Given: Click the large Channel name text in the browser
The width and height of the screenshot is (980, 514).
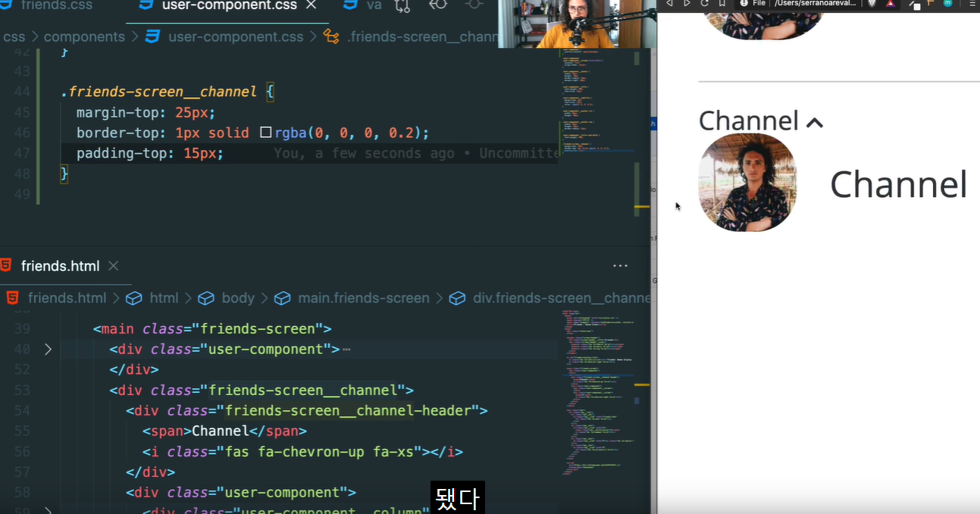Looking at the screenshot, I should [898, 184].
